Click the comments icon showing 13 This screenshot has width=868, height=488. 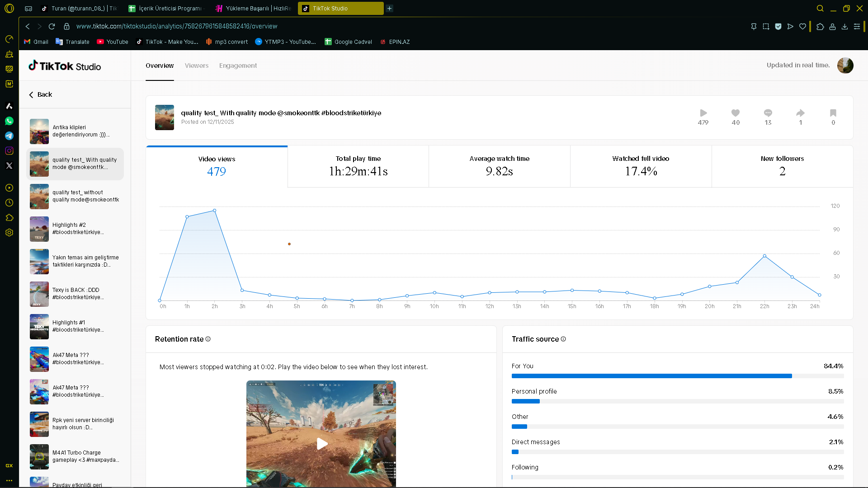(x=768, y=113)
